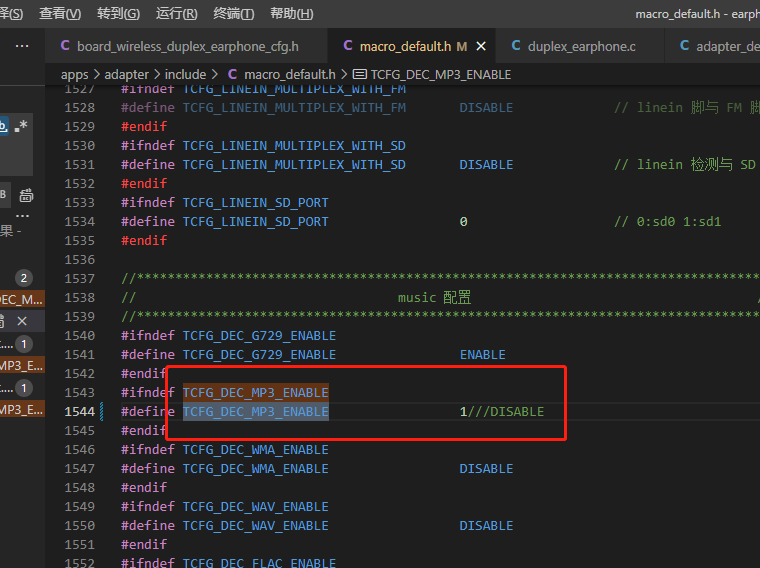Click TCFG_DEC_G729_ENABLE on #ifndef line 1540
The height and width of the screenshot is (568, 760).
coord(259,336)
